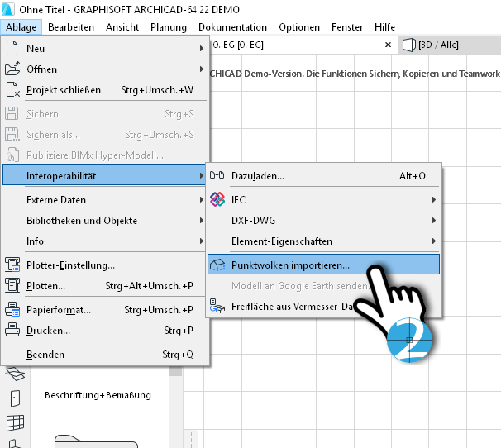The height and width of the screenshot is (448, 501).
Task: Expand the DXF-DWG submenu arrow
Action: tap(433, 220)
